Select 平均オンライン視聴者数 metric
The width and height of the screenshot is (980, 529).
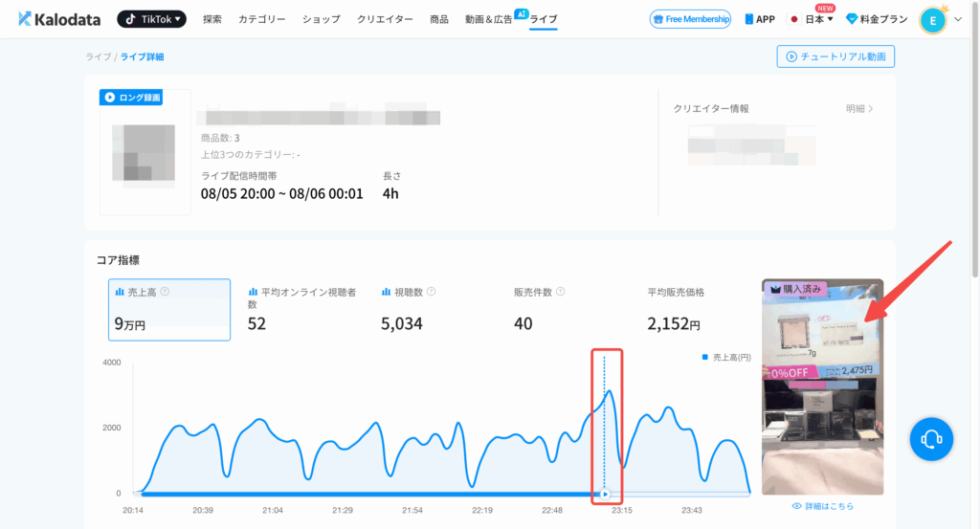click(302, 310)
